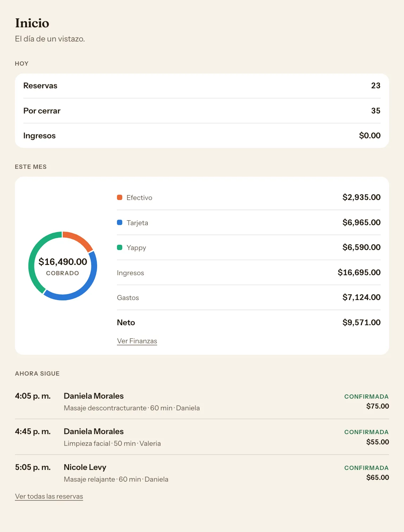Open Ver todas las reservas link
The height and width of the screenshot is (532, 404).
49,496
